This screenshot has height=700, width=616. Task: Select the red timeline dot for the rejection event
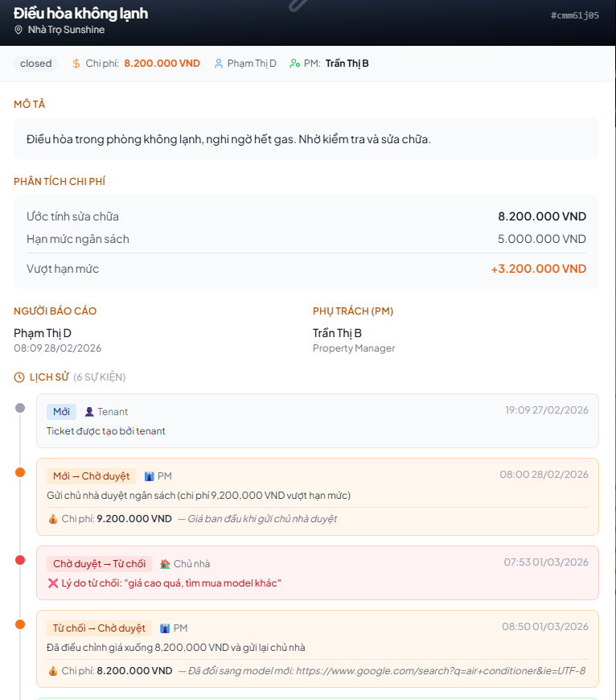[x=20, y=560]
